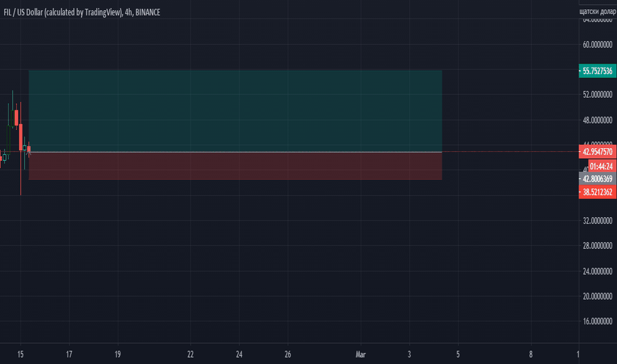Image resolution: width=617 pixels, height=364 pixels.
Task: Click date 15 on the time axis
Action: pyautogui.click(x=21, y=355)
